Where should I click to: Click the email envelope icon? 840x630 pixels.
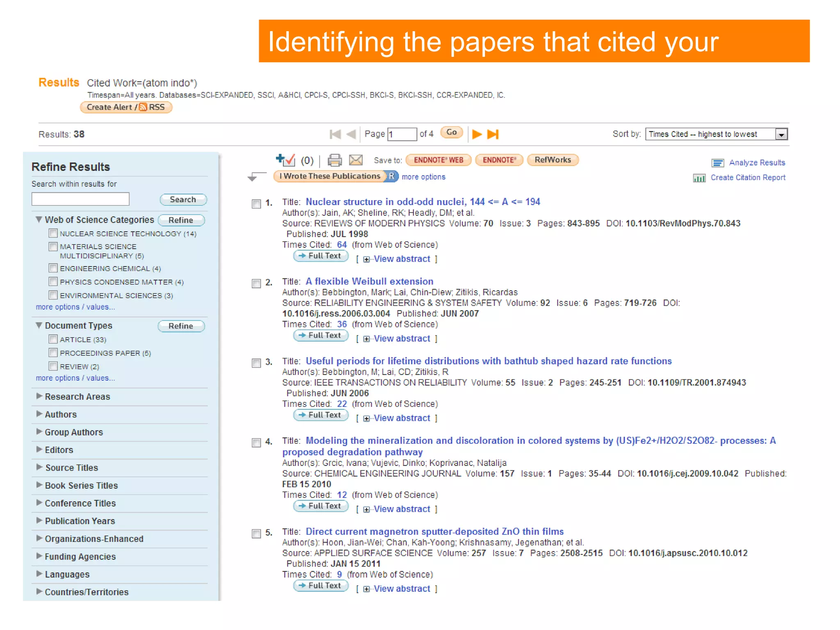pos(356,160)
